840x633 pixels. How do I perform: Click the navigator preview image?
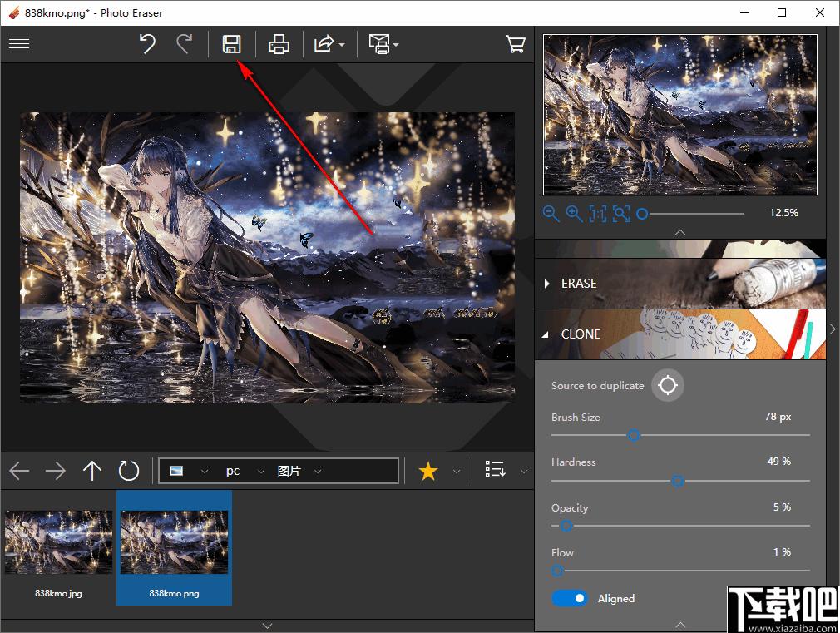tap(679, 115)
